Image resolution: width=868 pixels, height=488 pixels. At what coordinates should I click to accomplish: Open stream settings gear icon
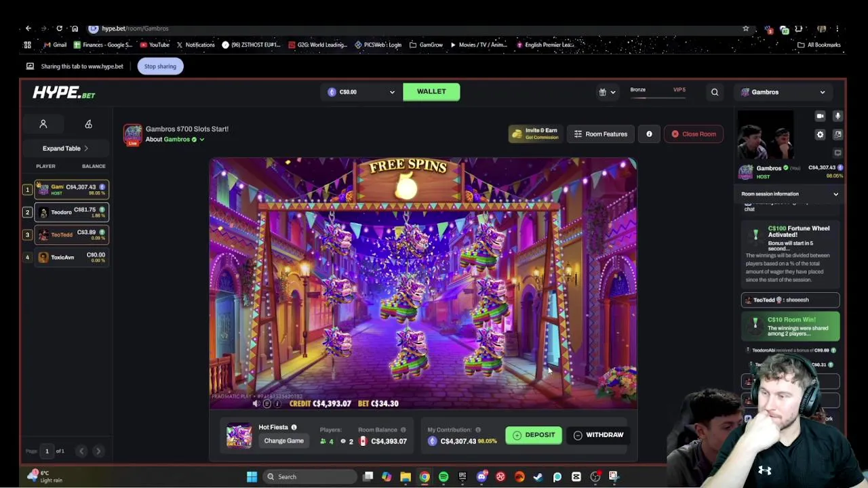820,134
